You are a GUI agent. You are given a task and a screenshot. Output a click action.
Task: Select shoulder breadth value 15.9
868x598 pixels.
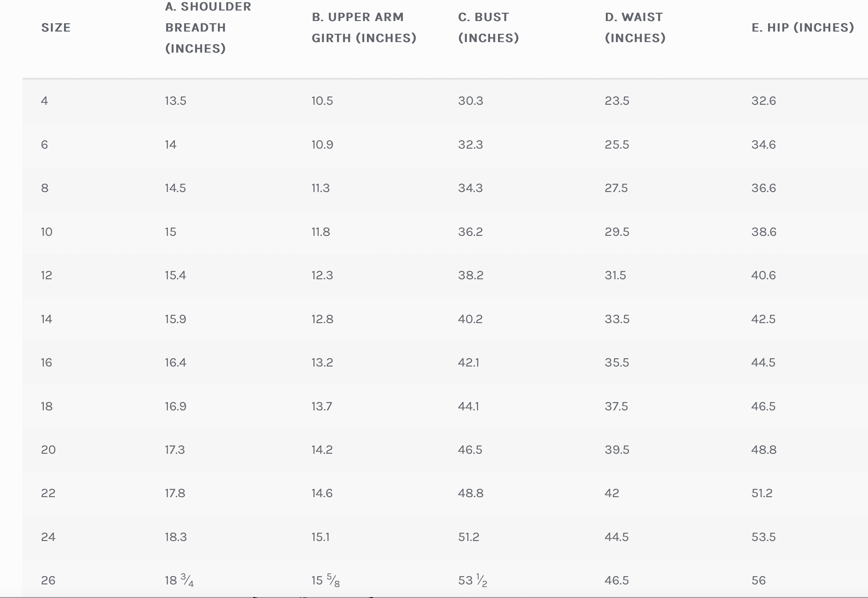click(x=175, y=319)
